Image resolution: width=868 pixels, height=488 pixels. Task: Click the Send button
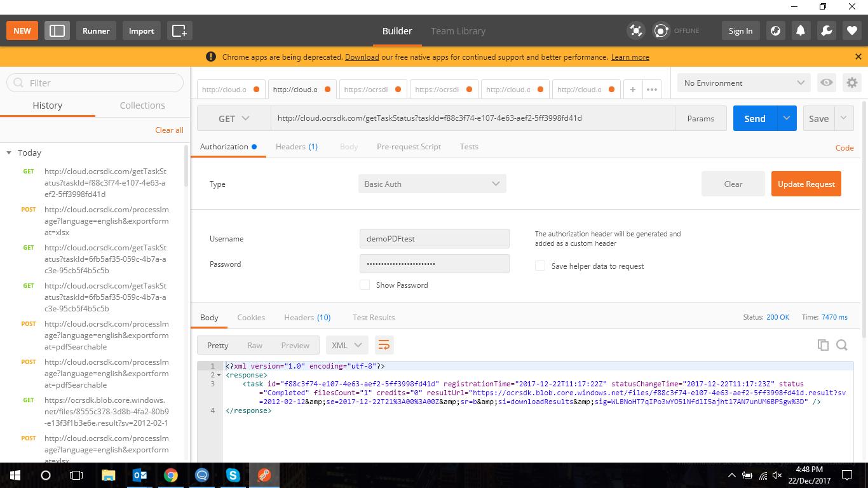coord(755,118)
